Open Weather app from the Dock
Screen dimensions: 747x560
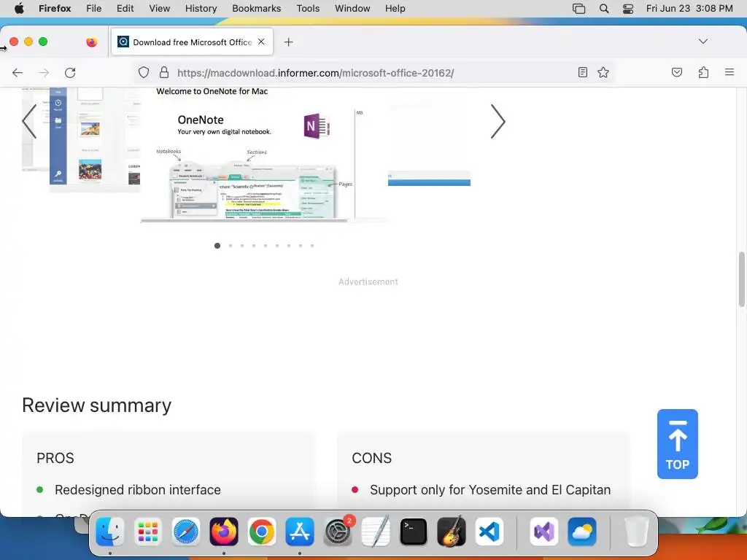point(582,532)
